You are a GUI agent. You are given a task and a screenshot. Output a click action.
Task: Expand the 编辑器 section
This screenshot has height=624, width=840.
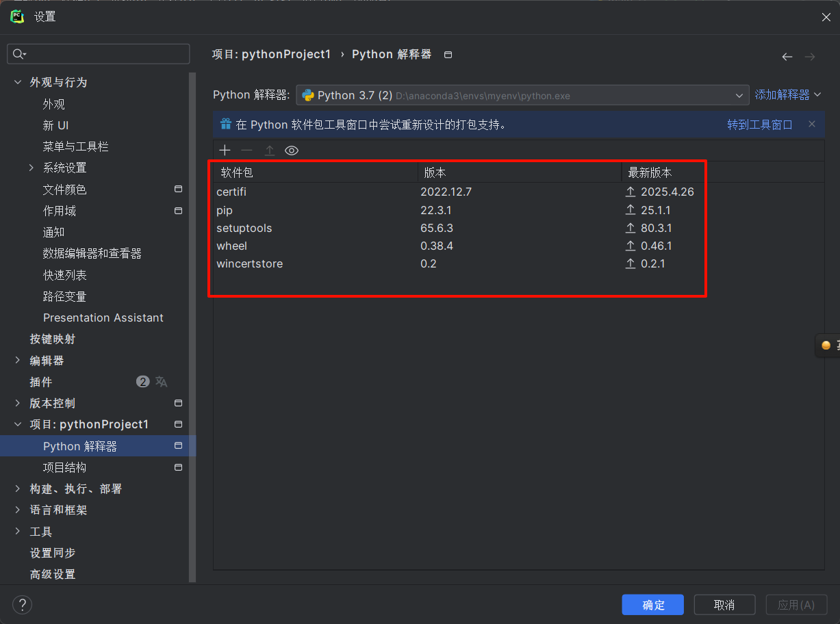tap(18, 361)
